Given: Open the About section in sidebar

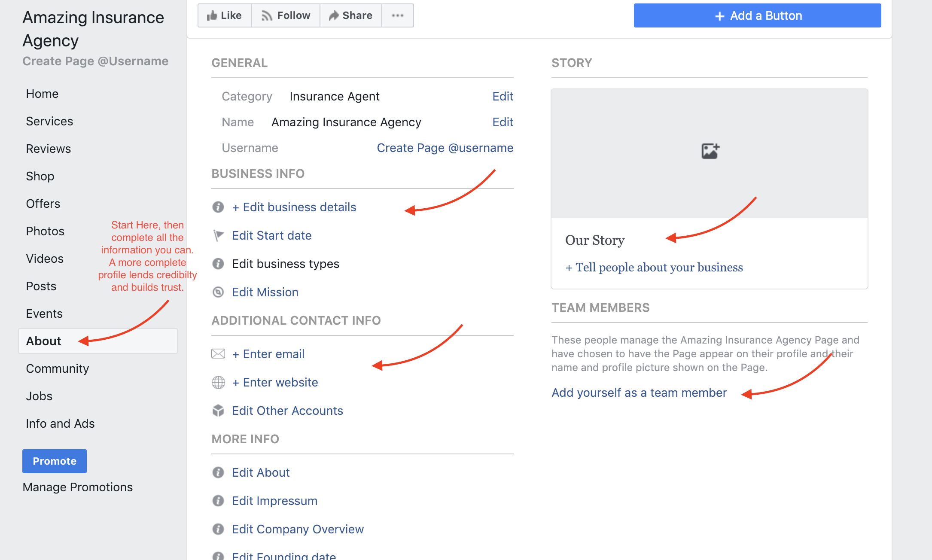Looking at the screenshot, I should [43, 341].
